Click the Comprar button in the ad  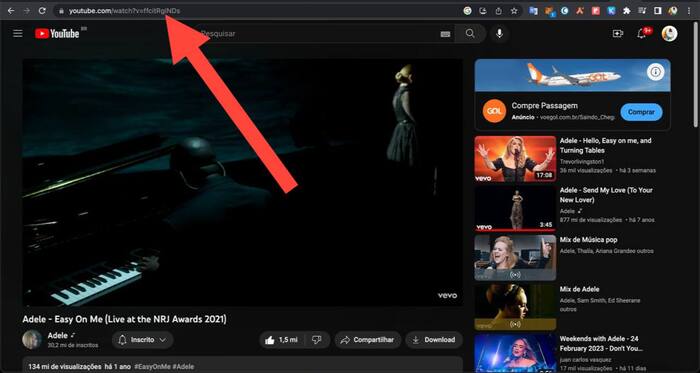(x=641, y=112)
